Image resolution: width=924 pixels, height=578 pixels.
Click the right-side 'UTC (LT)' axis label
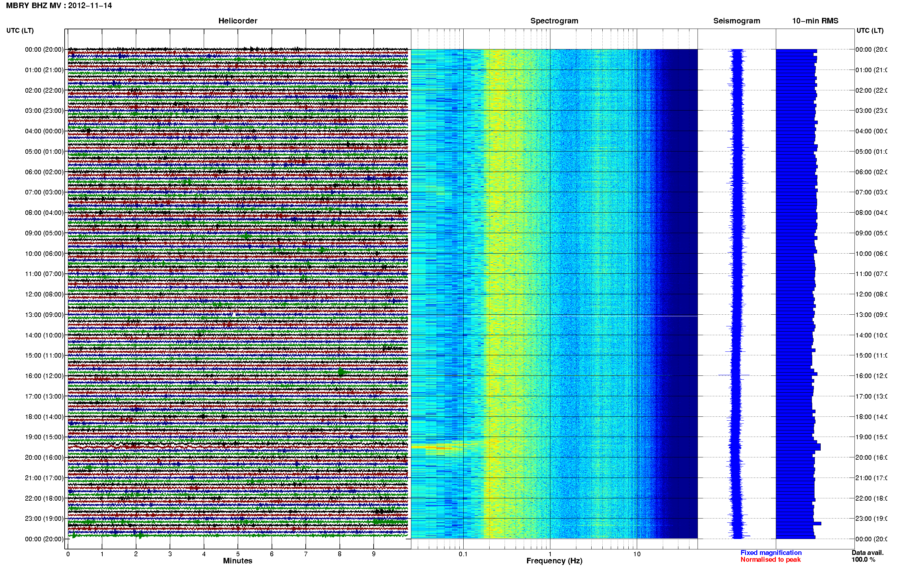click(x=870, y=31)
